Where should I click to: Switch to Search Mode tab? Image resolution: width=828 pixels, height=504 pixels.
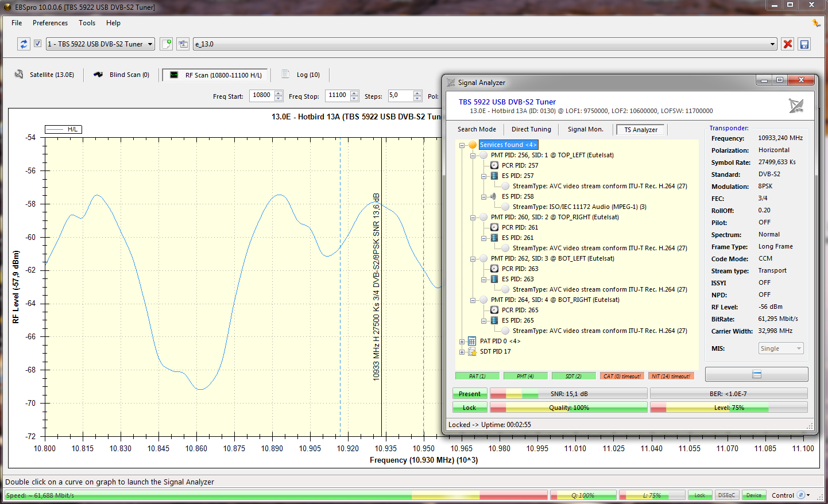(x=477, y=129)
